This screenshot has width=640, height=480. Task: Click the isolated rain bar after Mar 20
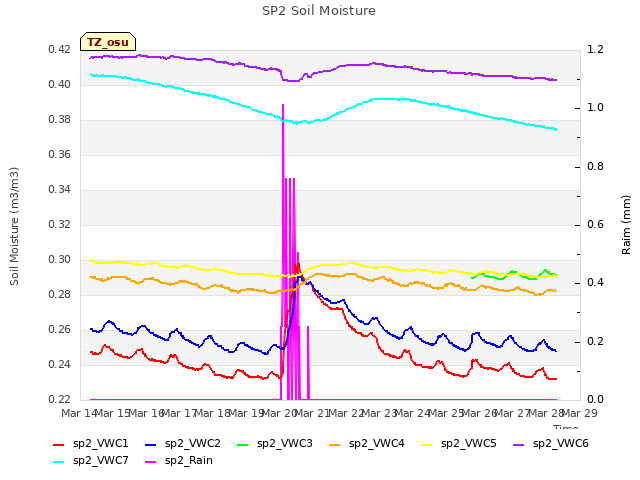308,363
